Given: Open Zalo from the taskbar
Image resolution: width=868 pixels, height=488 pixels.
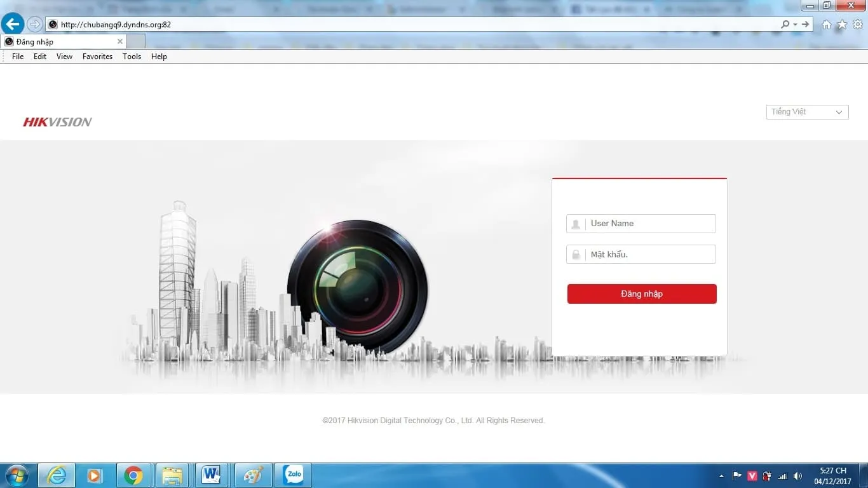Looking at the screenshot, I should (x=293, y=475).
